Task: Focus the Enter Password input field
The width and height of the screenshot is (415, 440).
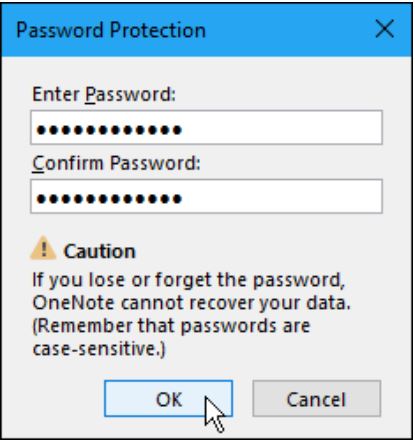Action: tap(206, 127)
